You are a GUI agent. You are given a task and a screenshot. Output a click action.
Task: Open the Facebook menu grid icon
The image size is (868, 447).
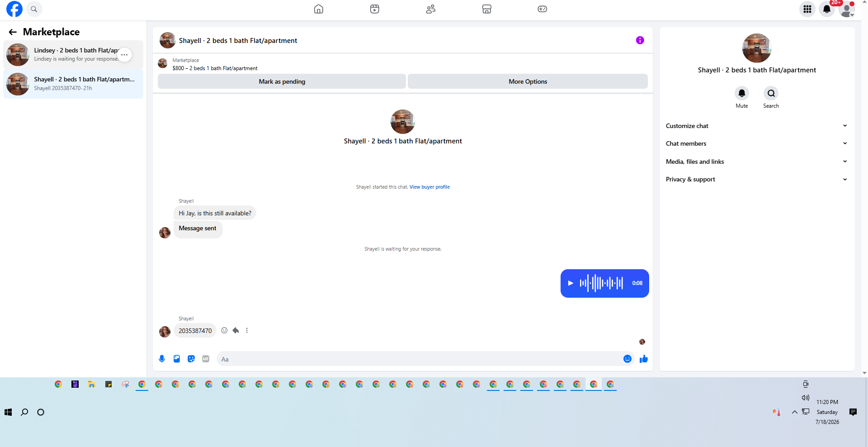point(807,9)
